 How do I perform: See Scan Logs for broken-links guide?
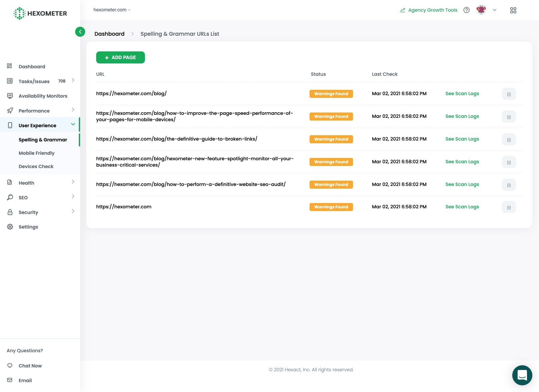click(462, 139)
